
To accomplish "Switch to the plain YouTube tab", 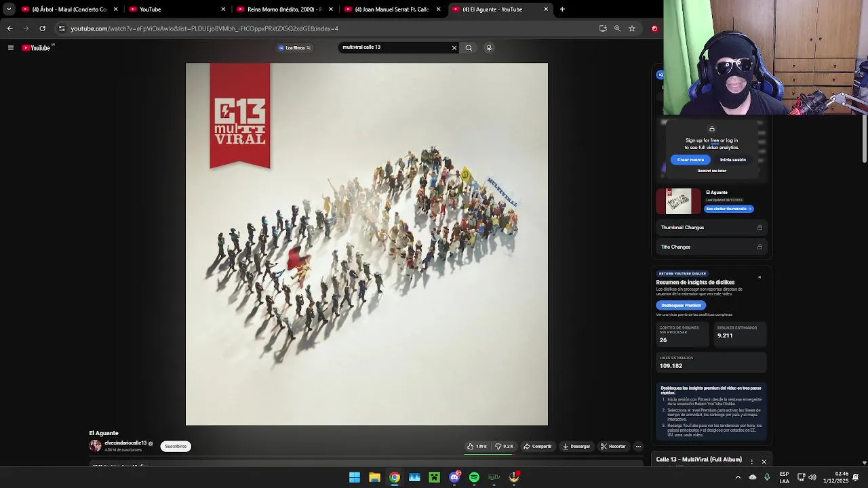I will click(178, 9).
